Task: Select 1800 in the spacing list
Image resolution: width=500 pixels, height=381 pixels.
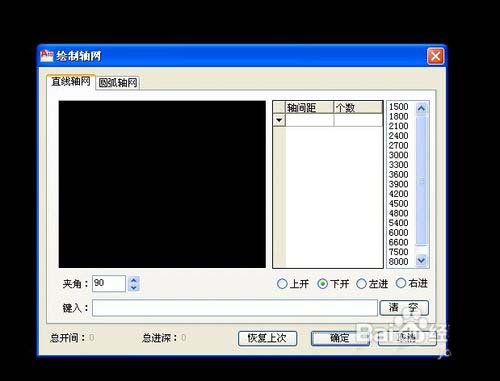Action: click(x=399, y=116)
